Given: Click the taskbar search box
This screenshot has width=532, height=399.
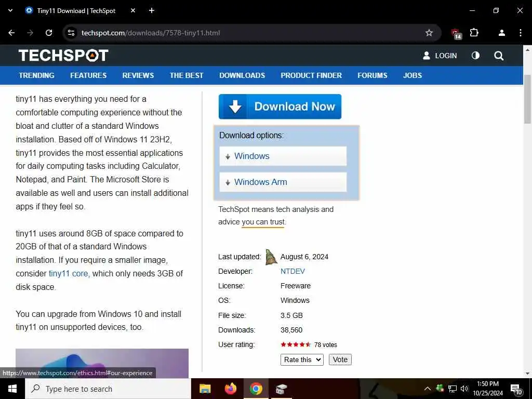Looking at the screenshot, I should click(108, 389).
